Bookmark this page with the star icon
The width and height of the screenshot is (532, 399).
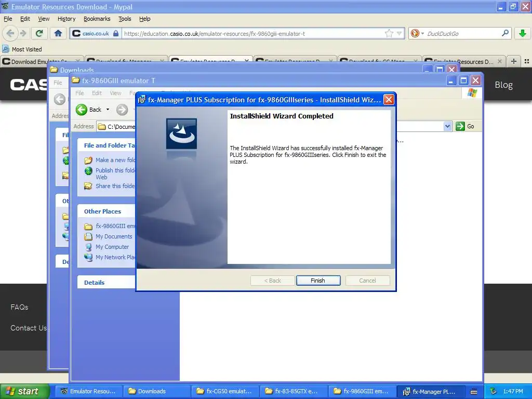tap(389, 33)
